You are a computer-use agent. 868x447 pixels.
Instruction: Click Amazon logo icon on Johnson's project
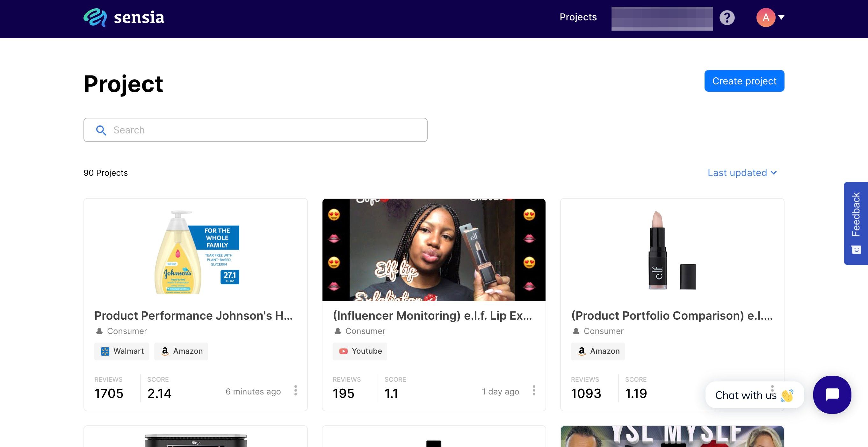165,351
